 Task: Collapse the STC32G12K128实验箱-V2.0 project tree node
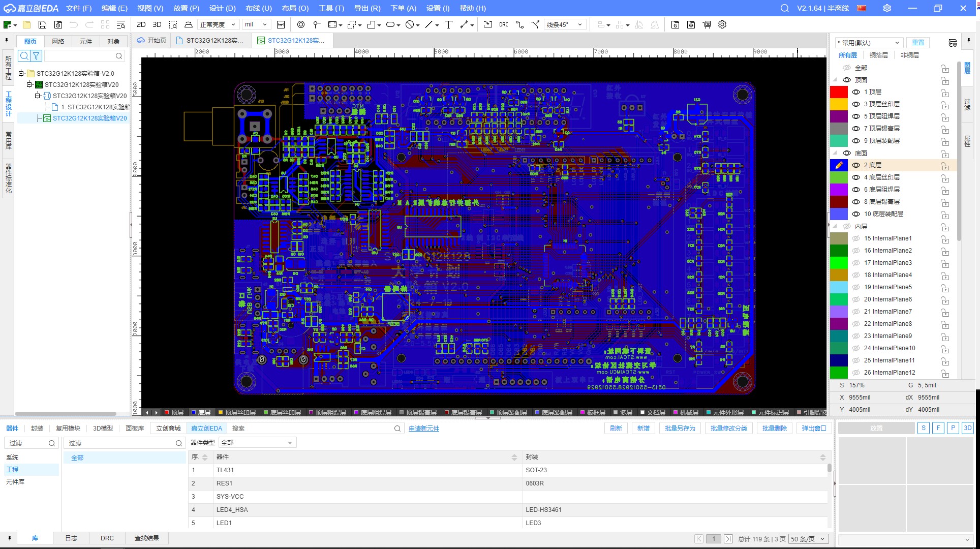pyautogui.click(x=21, y=73)
